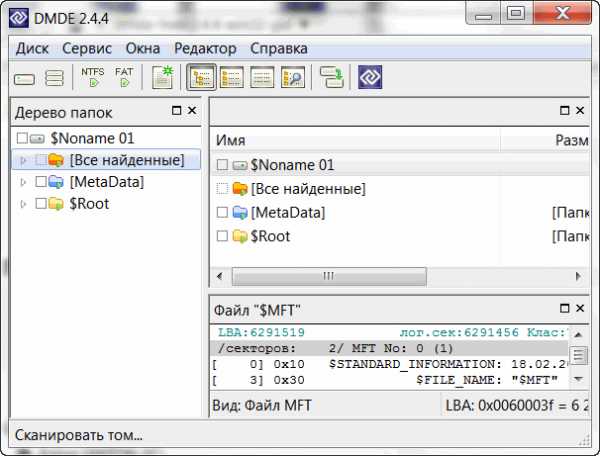Click the document with green star icon
The width and height of the screenshot is (600, 456).
[x=163, y=77]
